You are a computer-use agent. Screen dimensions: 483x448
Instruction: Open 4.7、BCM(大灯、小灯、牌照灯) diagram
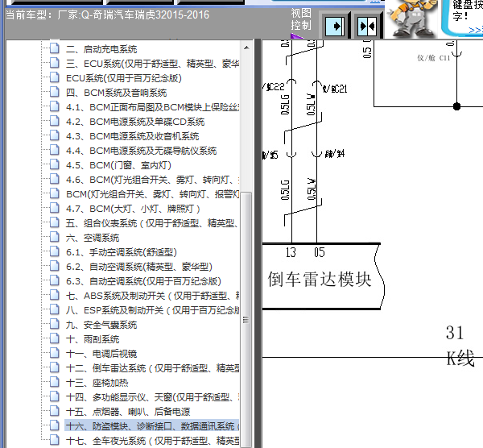point(133,209)
